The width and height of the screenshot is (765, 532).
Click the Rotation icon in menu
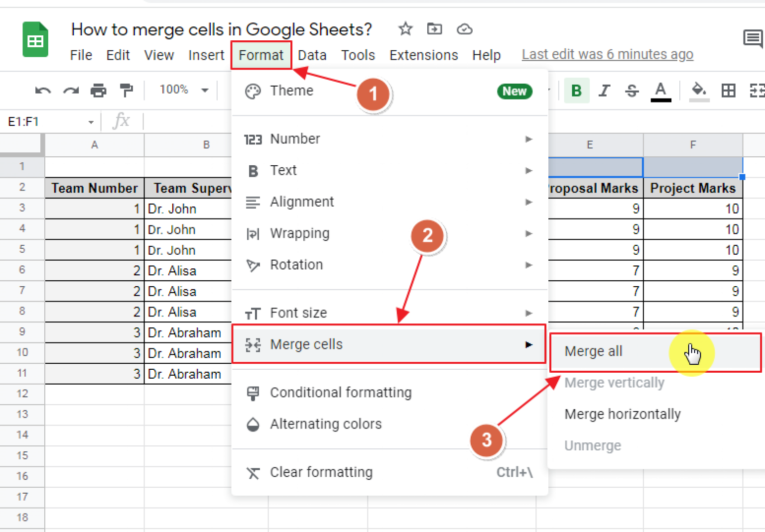(x=253, y=265)
